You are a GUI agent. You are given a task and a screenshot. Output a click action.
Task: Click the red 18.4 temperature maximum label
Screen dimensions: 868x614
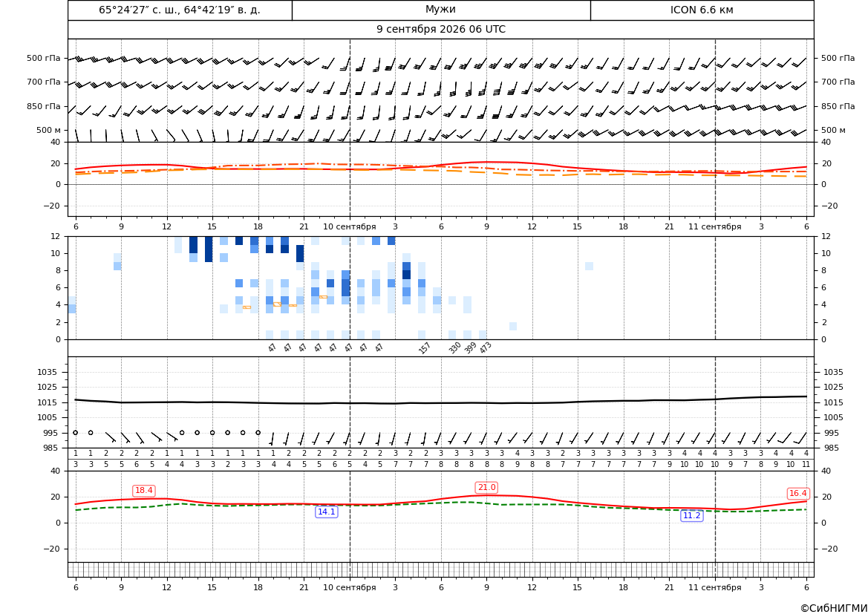pos(144,491)
